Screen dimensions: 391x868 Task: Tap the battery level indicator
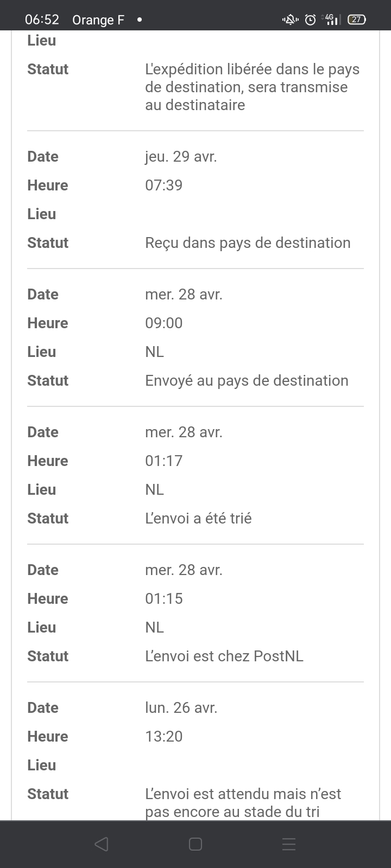click(x=356, y=20)
